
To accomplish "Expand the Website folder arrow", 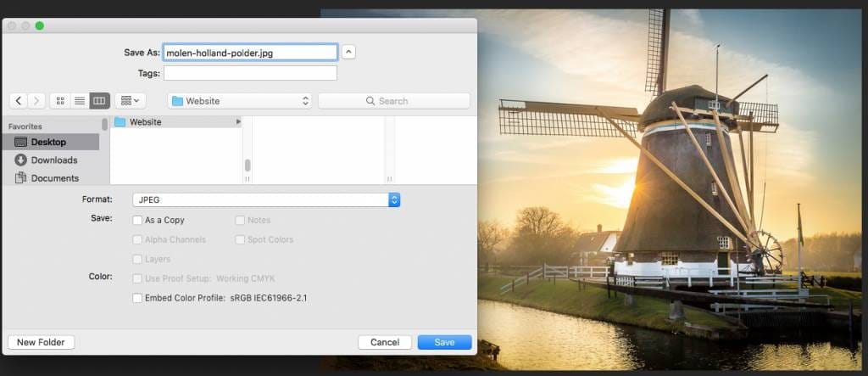I will click(238, 122).
